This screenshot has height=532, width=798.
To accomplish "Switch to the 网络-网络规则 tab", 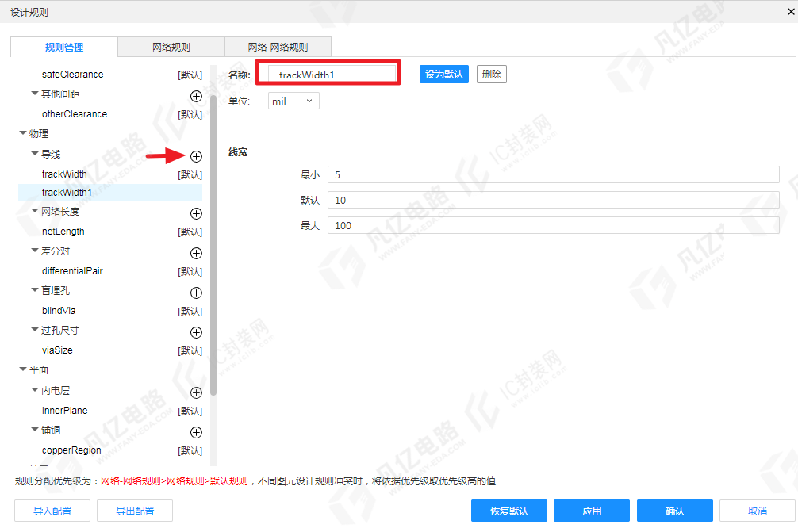I will (x=278, y=47).
